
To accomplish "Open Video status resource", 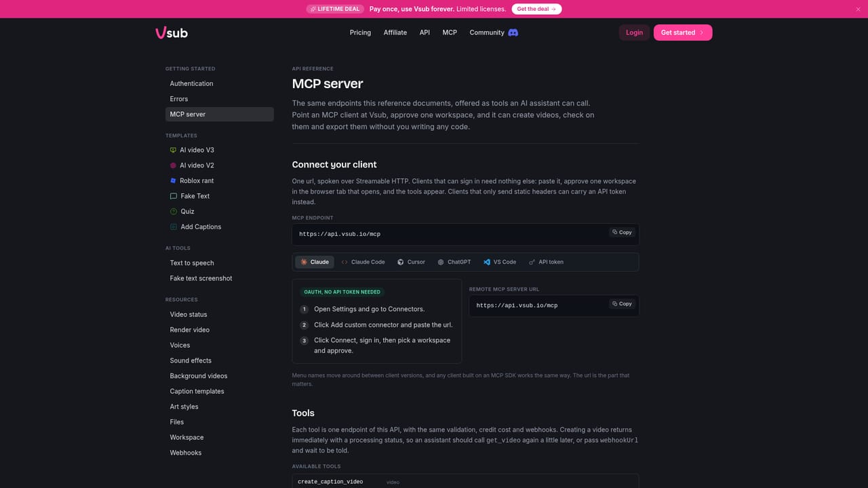I will [220, 314].
